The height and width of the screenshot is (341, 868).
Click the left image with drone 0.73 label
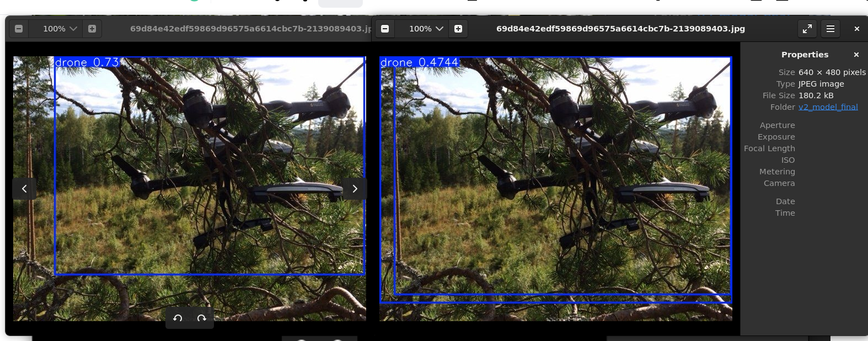point(189,189)
